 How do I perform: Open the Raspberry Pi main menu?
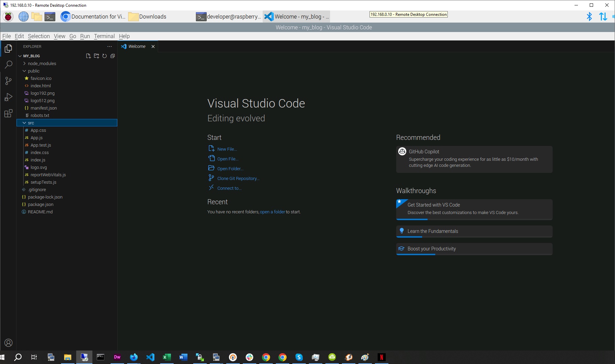(8, 17)
